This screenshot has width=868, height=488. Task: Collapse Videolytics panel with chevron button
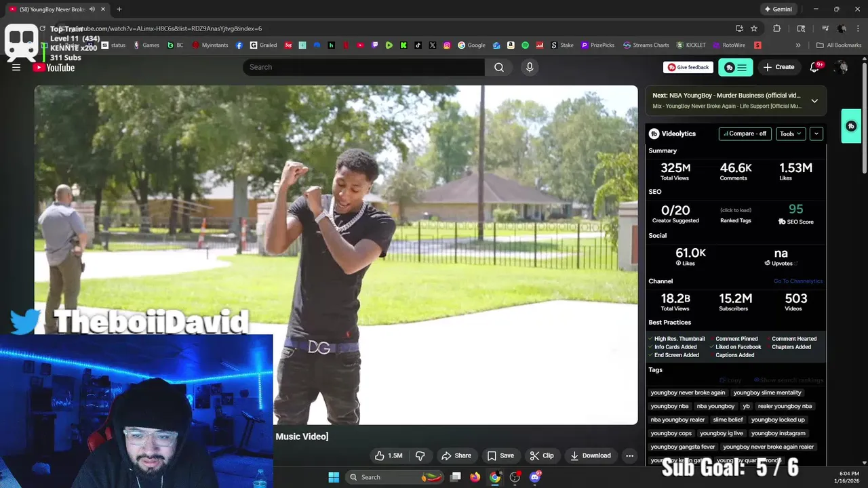pyautogui.click(x=816, y=134)
